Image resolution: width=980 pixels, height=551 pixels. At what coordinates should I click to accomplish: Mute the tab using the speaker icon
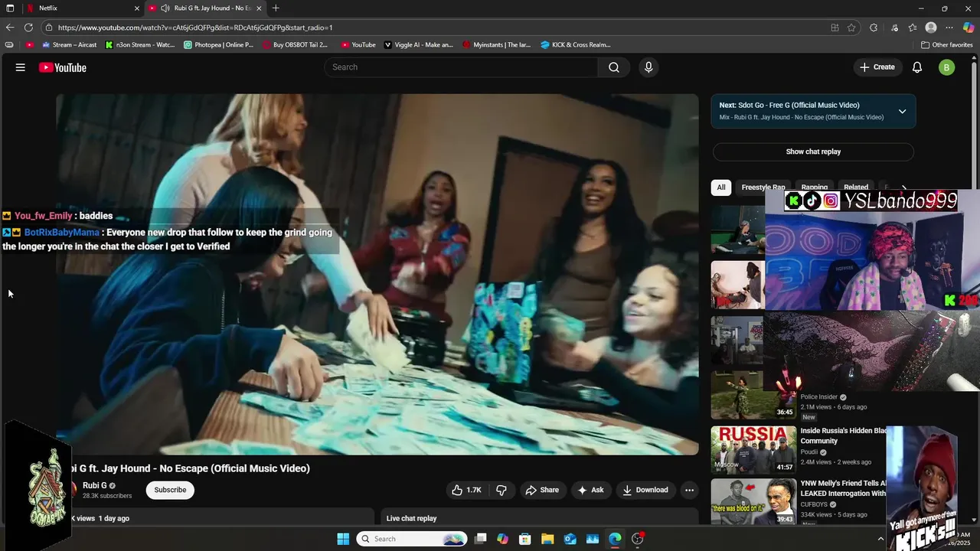165,8
